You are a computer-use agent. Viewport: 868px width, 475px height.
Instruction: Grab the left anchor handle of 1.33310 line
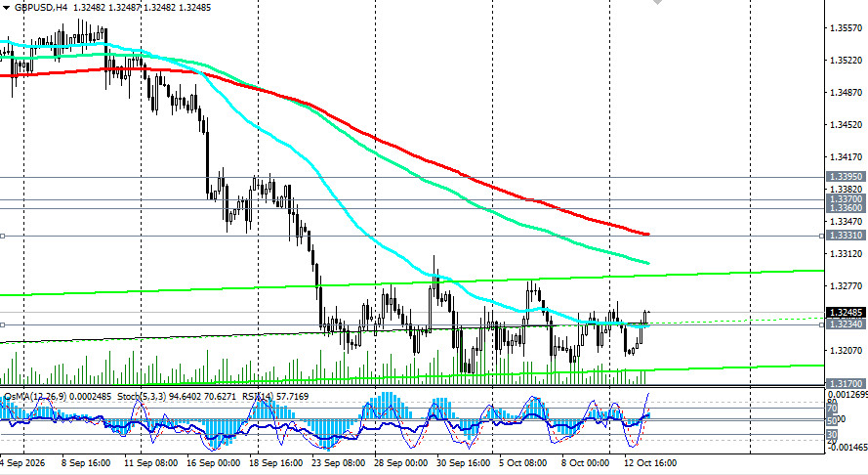point(2,237)
